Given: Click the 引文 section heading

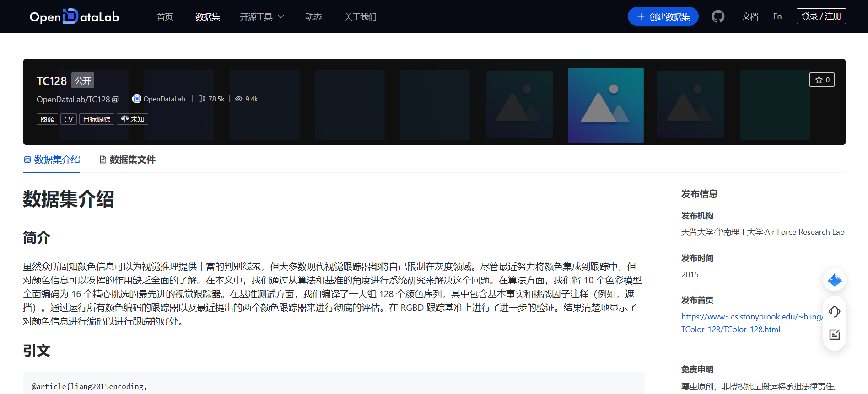Looking at the screenshot, I should tap(37, 351).
